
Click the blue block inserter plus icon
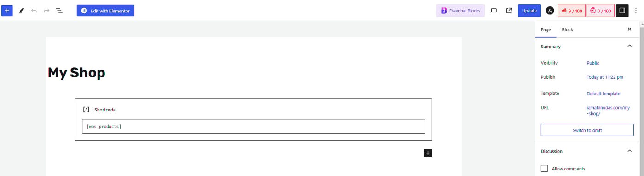pyautogui.click(x=7, y=10)
